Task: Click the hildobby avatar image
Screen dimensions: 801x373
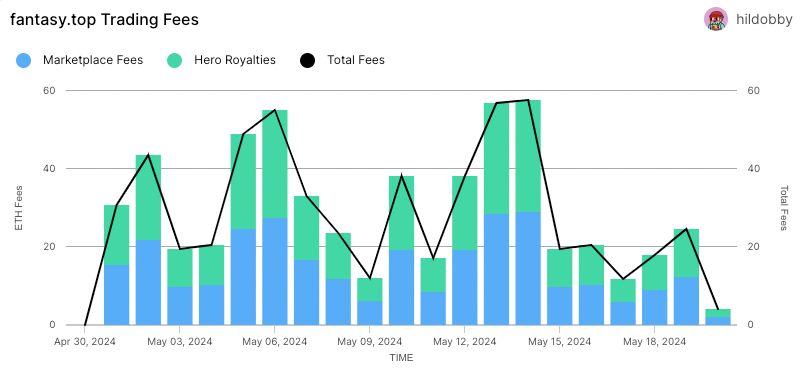Action: [716, 19]
